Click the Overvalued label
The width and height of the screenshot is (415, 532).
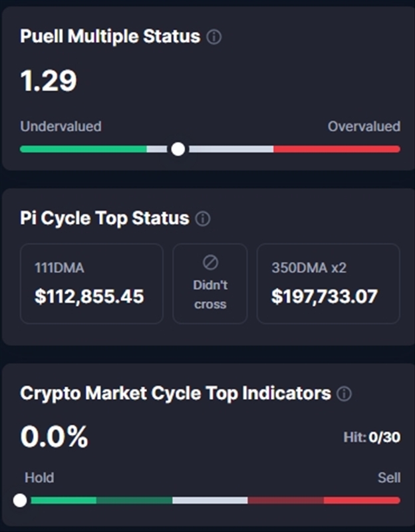pos(364,126)
